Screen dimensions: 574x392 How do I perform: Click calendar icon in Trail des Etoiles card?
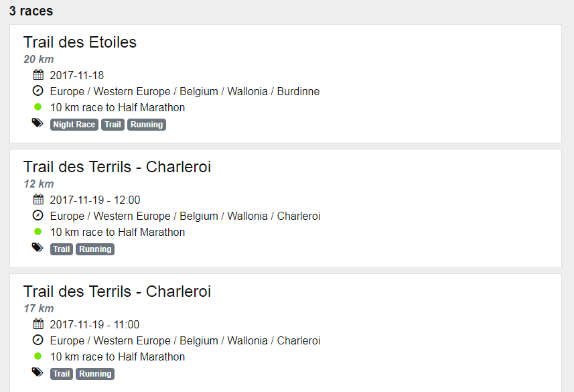point(38,75)
